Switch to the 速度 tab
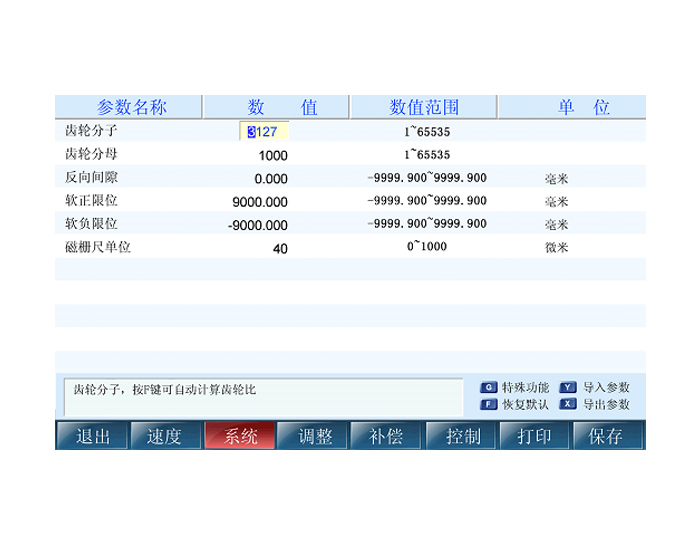Viewport: 700px width, 545px height. (164, 436)
